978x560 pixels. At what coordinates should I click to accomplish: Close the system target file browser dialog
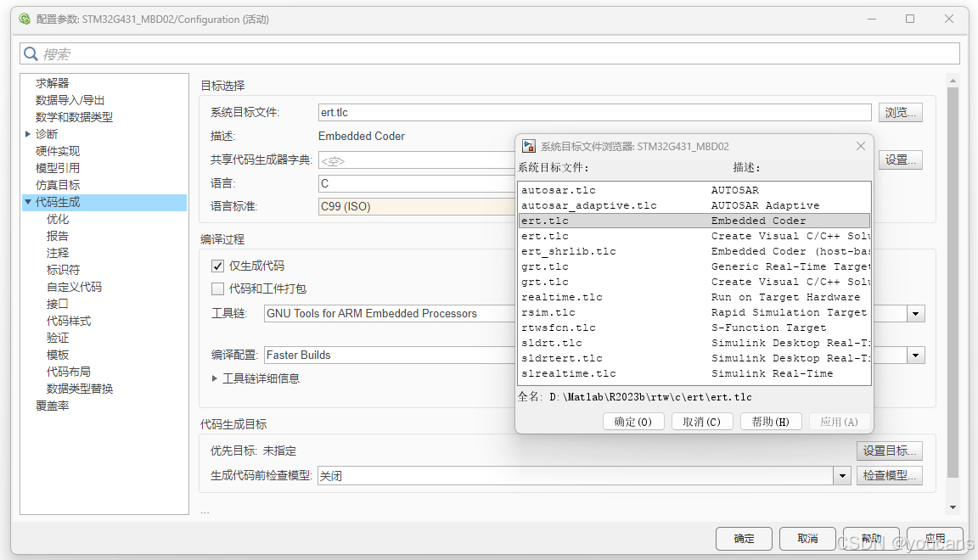click(x=861, y=146)
